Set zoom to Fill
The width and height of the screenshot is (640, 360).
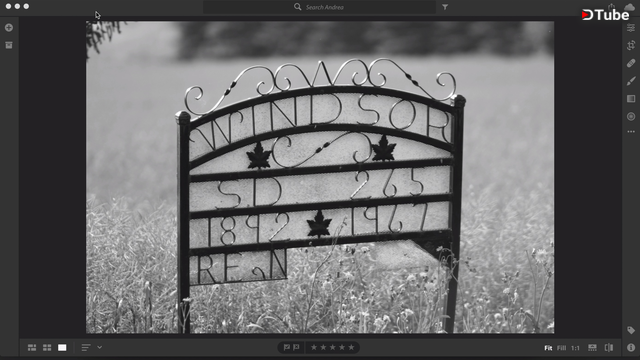click(x=562, y=348)
